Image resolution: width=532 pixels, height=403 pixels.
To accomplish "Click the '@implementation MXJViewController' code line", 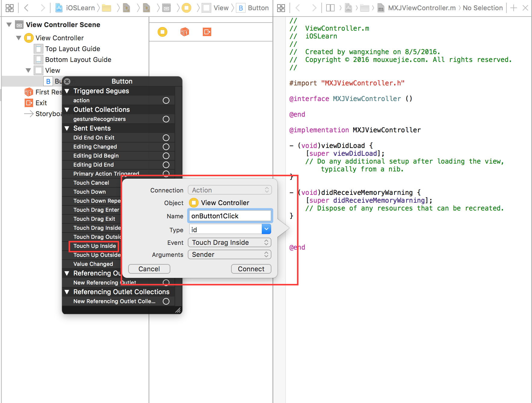I will click(355, 130).
